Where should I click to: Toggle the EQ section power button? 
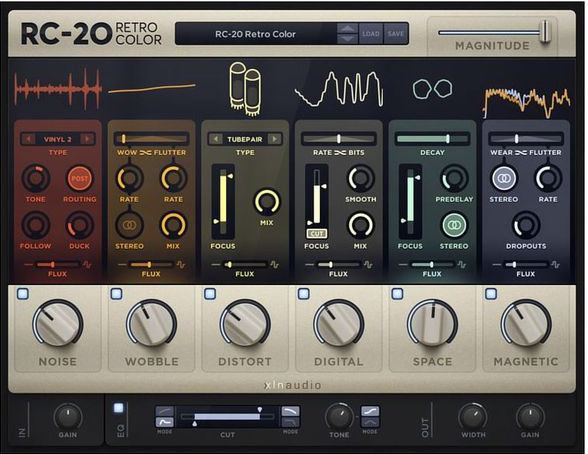[x=118, y=408]
